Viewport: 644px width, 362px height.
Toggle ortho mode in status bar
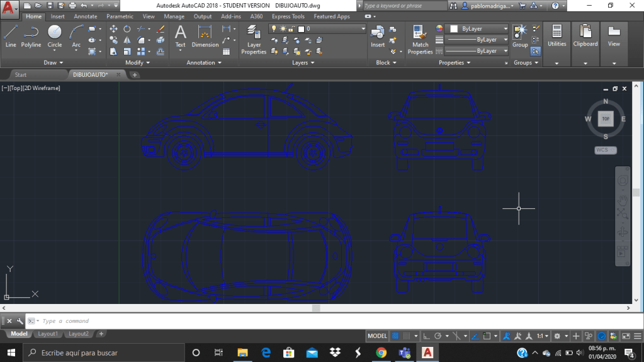click(426, 336)
